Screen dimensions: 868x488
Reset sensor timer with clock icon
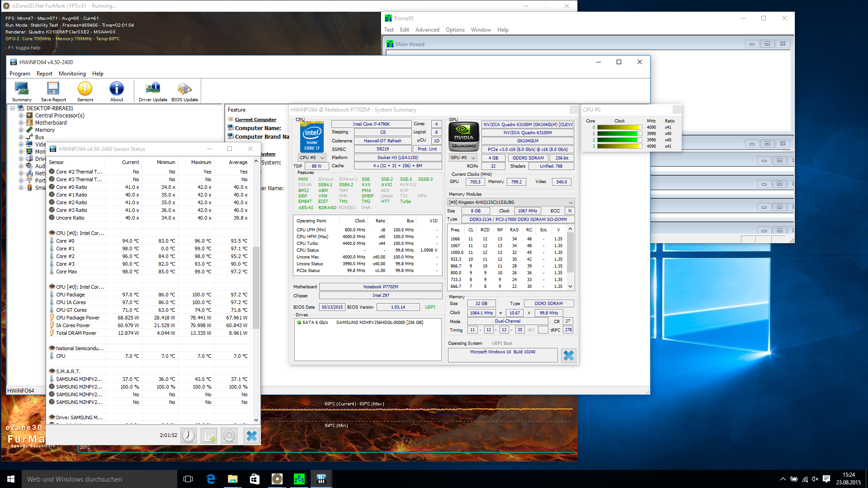189,436
